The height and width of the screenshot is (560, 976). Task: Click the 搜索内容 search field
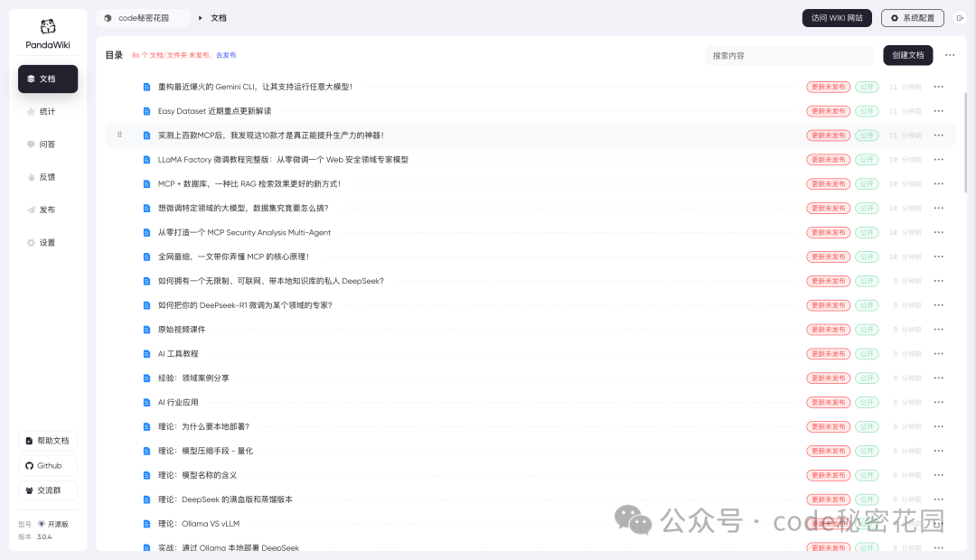789,55
